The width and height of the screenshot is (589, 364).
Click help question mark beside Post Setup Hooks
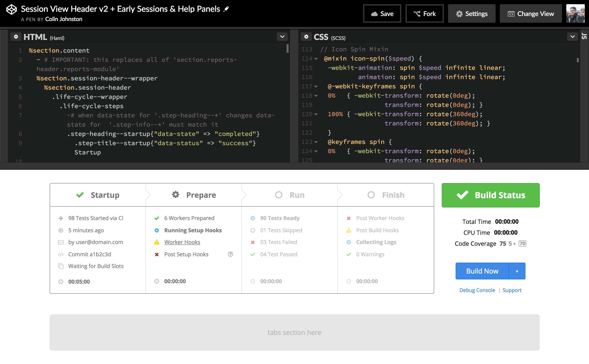pos(230,254)
